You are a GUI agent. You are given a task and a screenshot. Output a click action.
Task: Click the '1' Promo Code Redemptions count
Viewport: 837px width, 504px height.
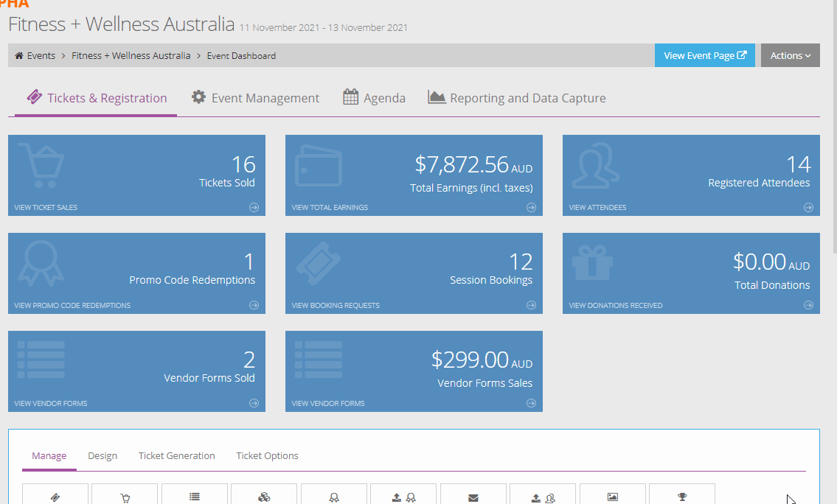[x=249, y=262]
